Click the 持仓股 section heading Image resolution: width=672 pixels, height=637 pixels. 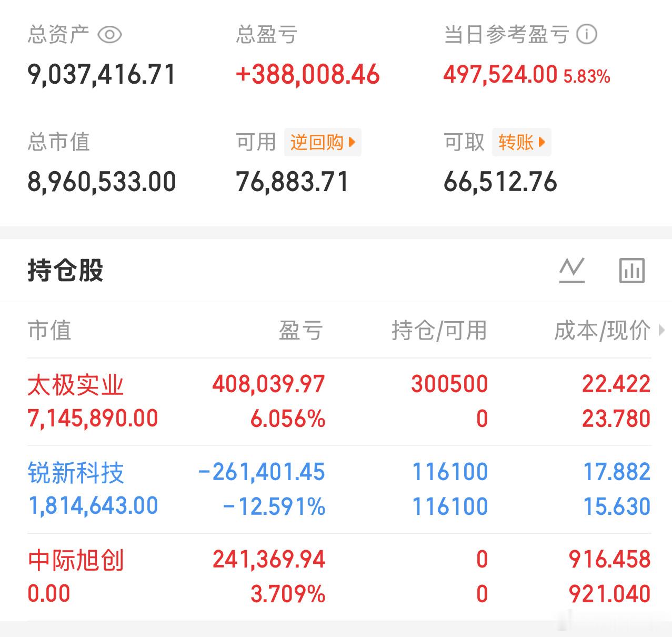[65, 271]
